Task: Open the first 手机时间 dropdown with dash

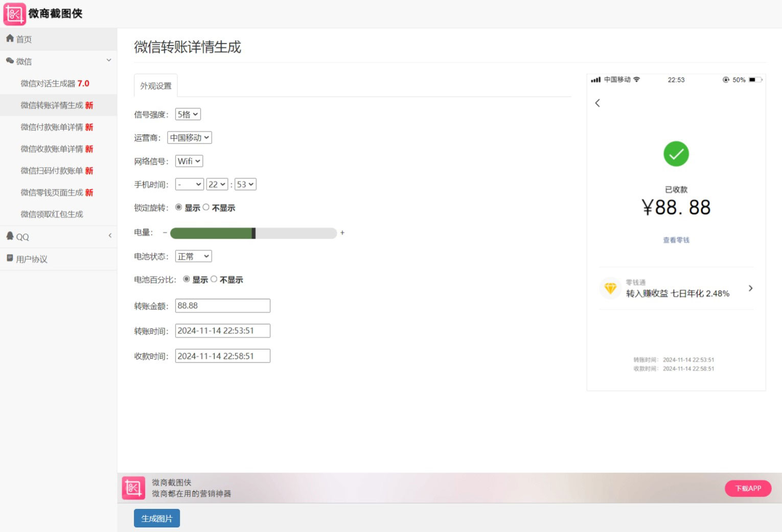Action: click(x=190, y=184)
